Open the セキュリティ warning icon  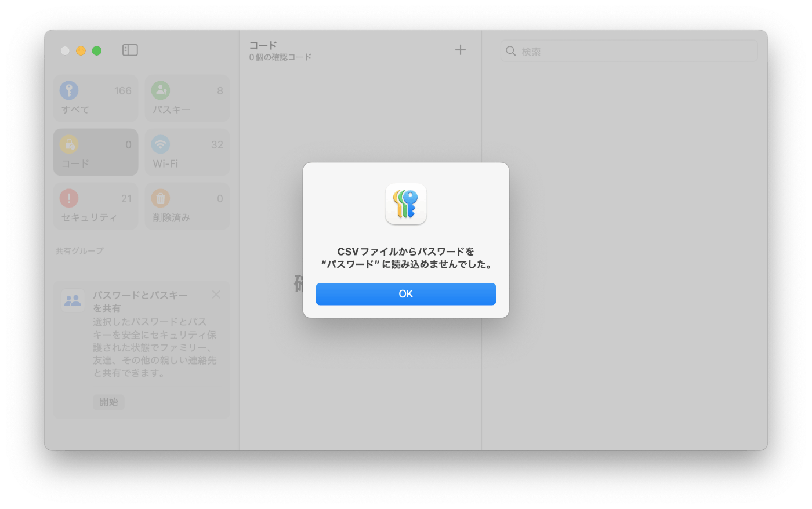tap(69, 198)
